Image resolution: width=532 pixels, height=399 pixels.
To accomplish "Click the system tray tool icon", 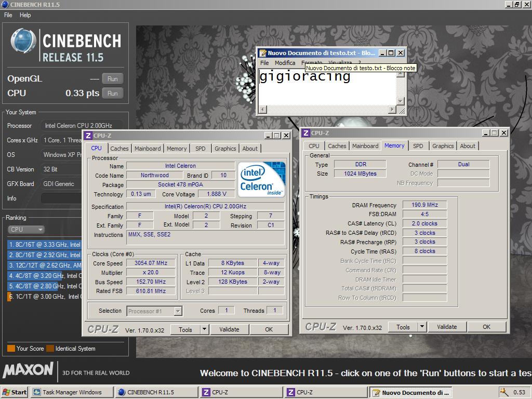I will coord(504,392).
